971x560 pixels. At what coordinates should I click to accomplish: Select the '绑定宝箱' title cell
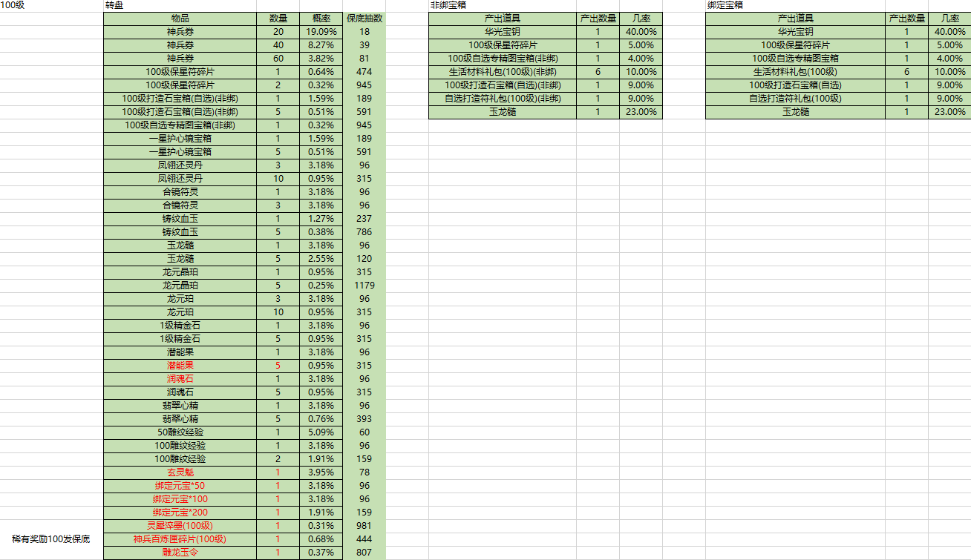click(794, 5)
